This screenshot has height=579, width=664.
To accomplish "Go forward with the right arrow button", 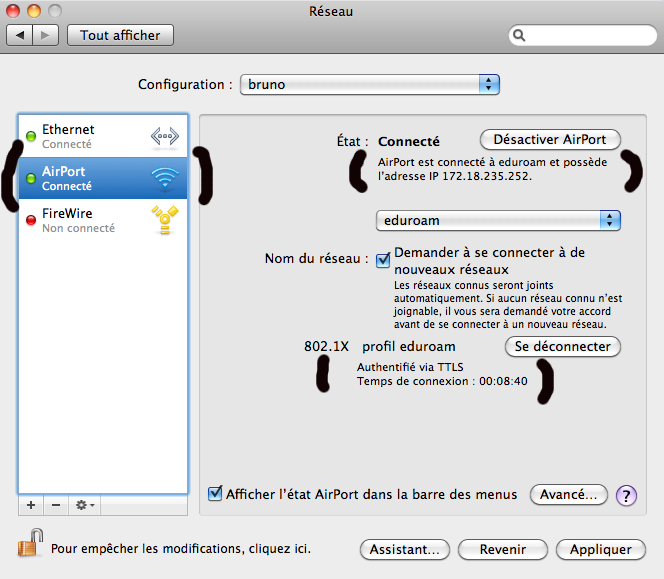I will [x=45, y=35].
